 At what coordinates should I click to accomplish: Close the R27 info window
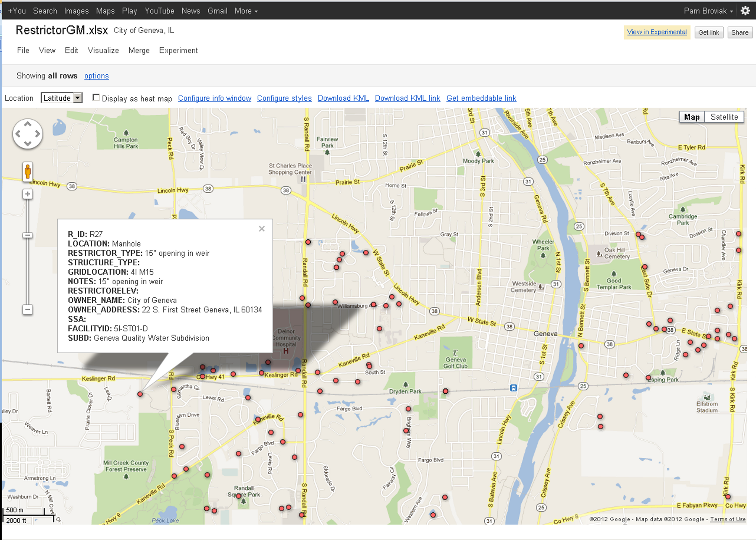[262, 229]
